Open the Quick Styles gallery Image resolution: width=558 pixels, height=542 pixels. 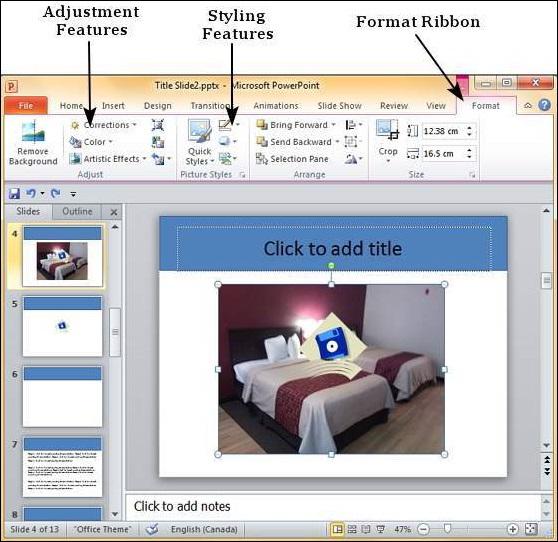200,143
